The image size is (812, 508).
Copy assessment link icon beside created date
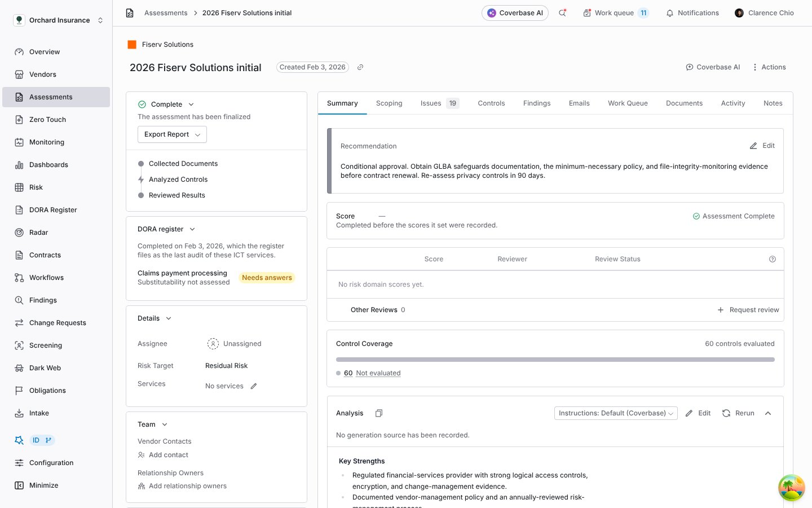(x=360, y=67)
